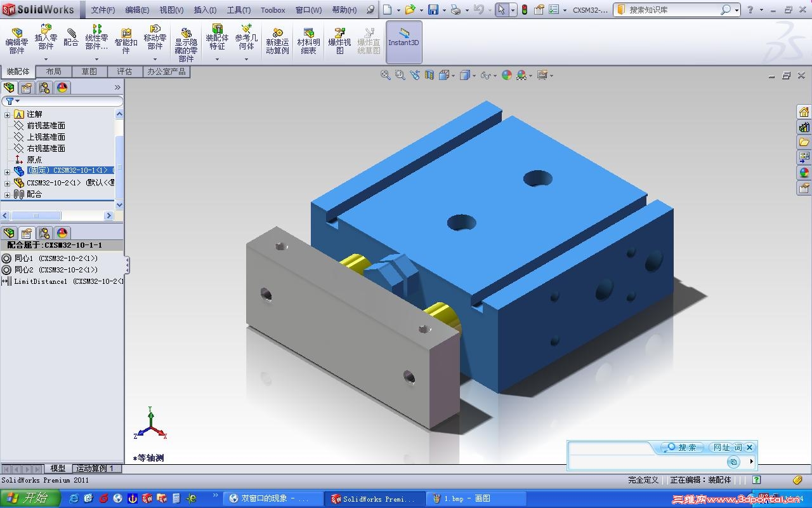Open the PropertyManager tab in the upper panel
This screenshot has width=812, height=508.
[26, 88]
